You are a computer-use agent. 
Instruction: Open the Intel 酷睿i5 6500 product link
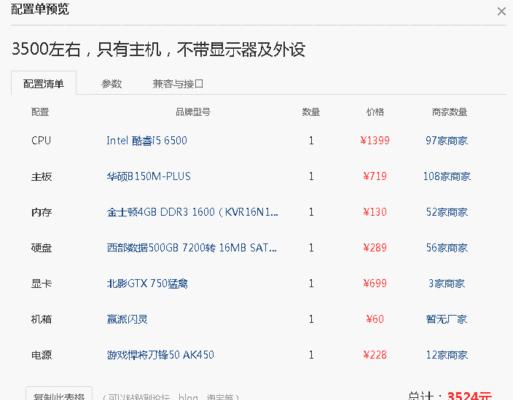(147, 140)
